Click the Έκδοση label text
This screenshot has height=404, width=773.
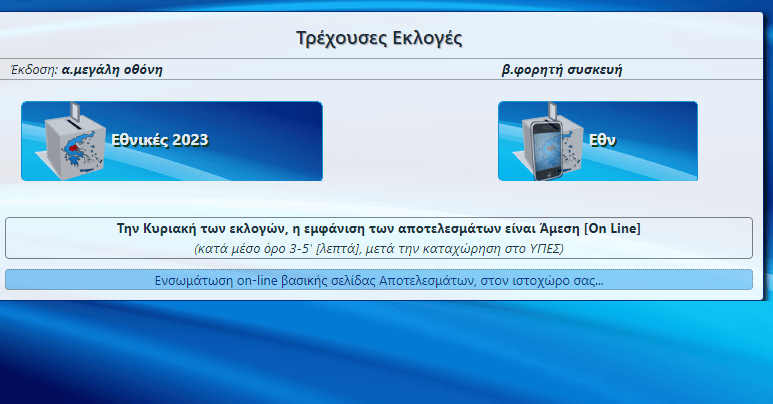coord(33,70)
